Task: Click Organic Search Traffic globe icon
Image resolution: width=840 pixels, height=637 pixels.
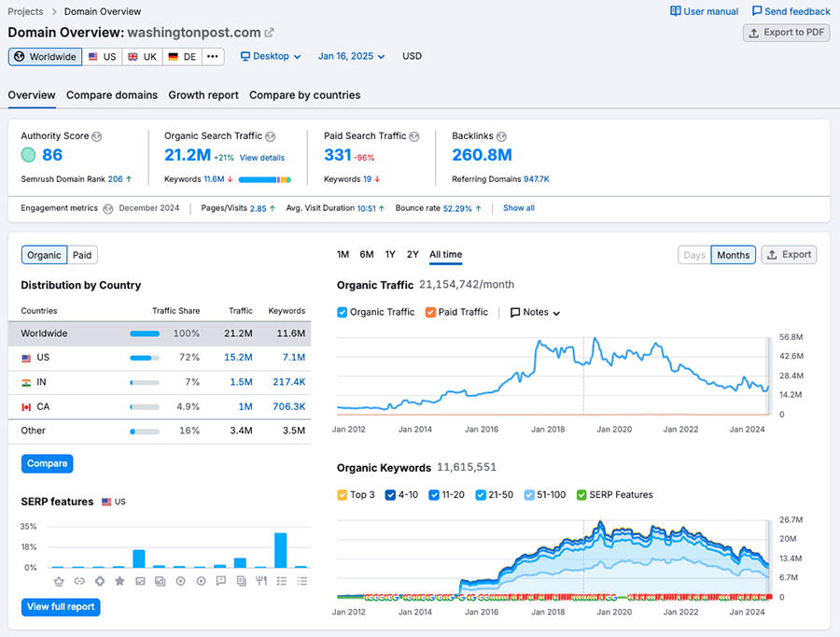Action: pyautogui.click(x=270, y=136)
